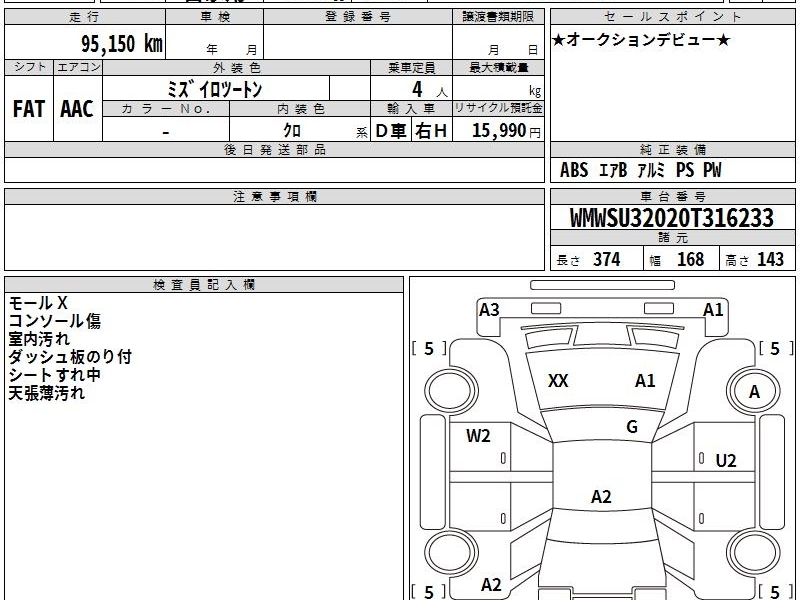
Task: Select the 乗車定員 header
Action: (411, 67)
